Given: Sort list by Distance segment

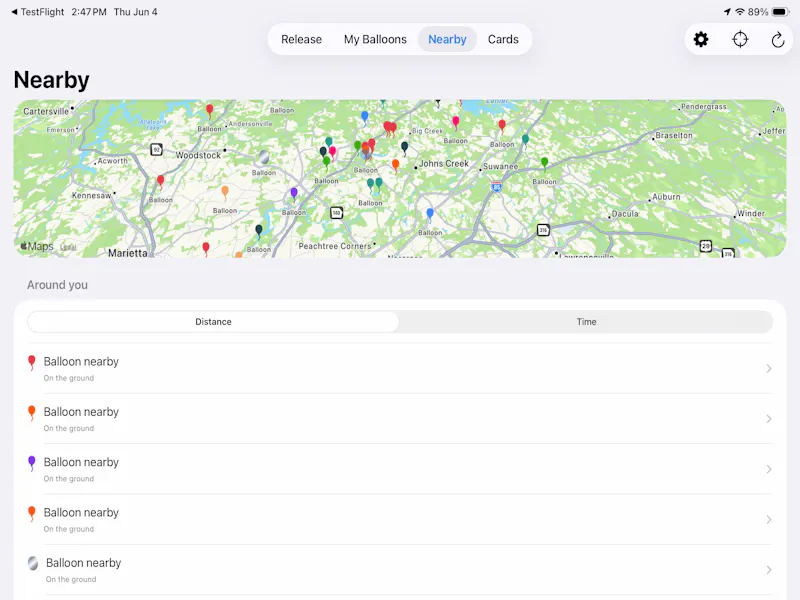Looking at the screenshot, I should click(x=213, y=322).
